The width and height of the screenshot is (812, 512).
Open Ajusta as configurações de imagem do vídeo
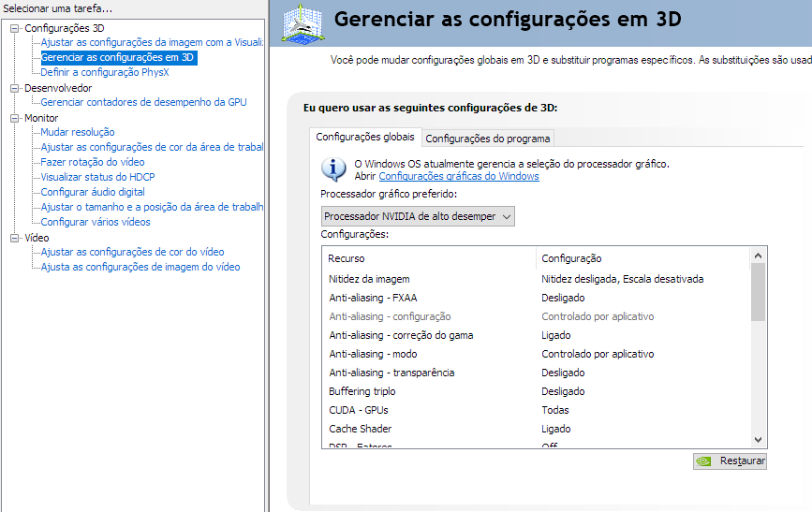tap(140, 267)
